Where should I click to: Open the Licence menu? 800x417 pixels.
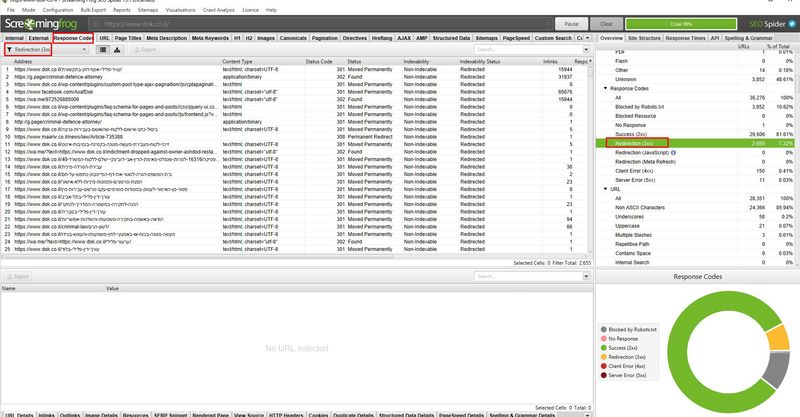251,10
